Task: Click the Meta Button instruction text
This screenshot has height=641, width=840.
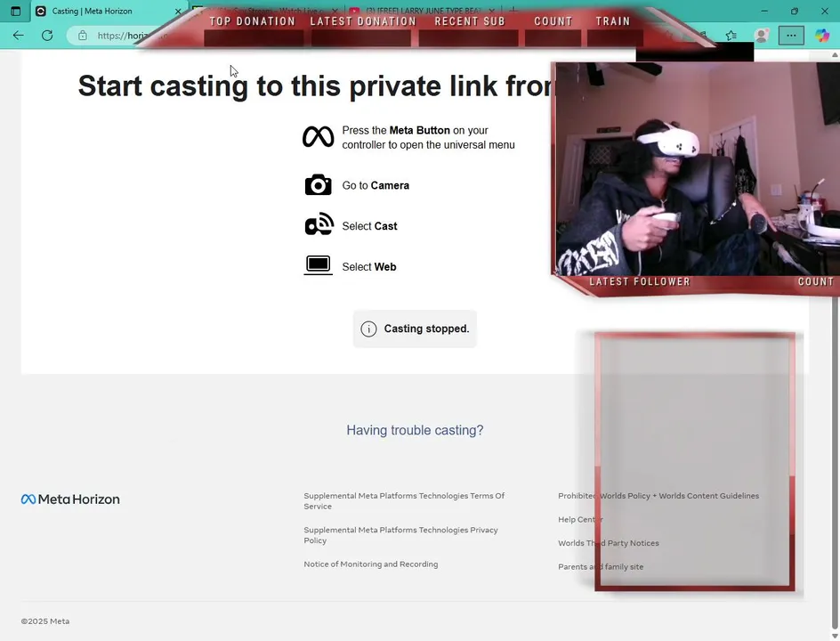Action: point(428,137)
